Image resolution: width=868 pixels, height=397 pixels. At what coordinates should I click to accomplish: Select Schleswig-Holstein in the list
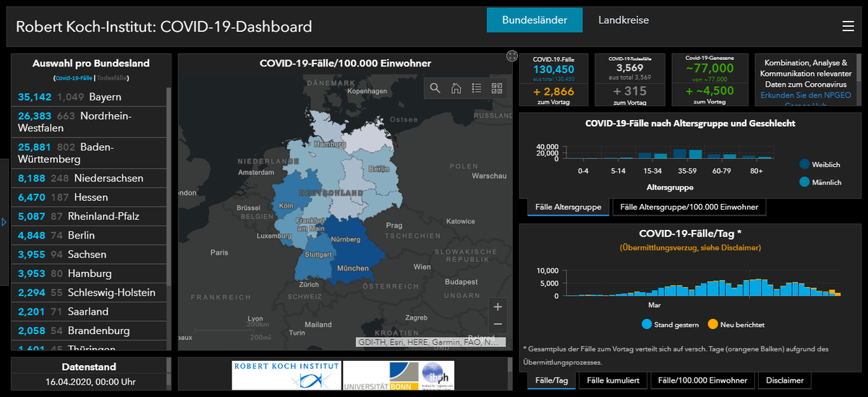[89, 293]
